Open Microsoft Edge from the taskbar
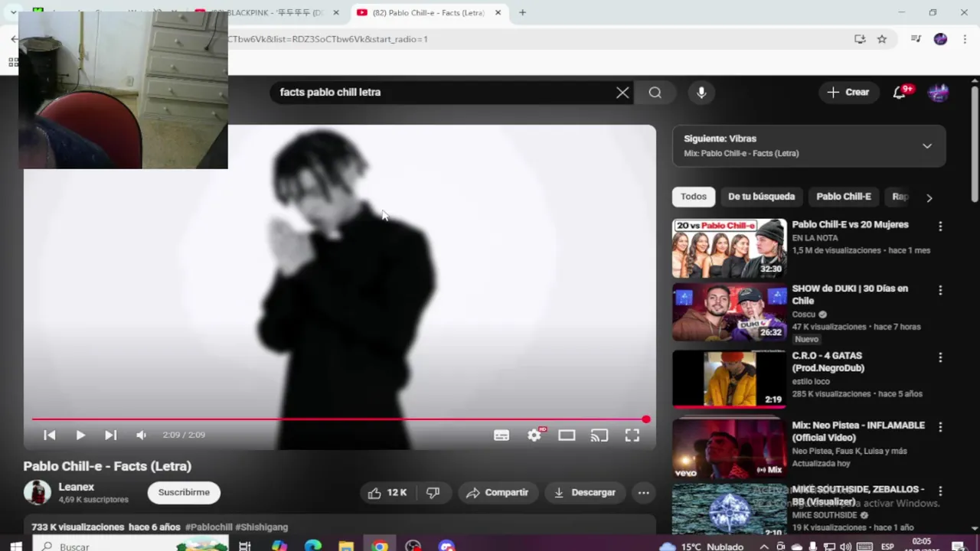 point(312,546)
